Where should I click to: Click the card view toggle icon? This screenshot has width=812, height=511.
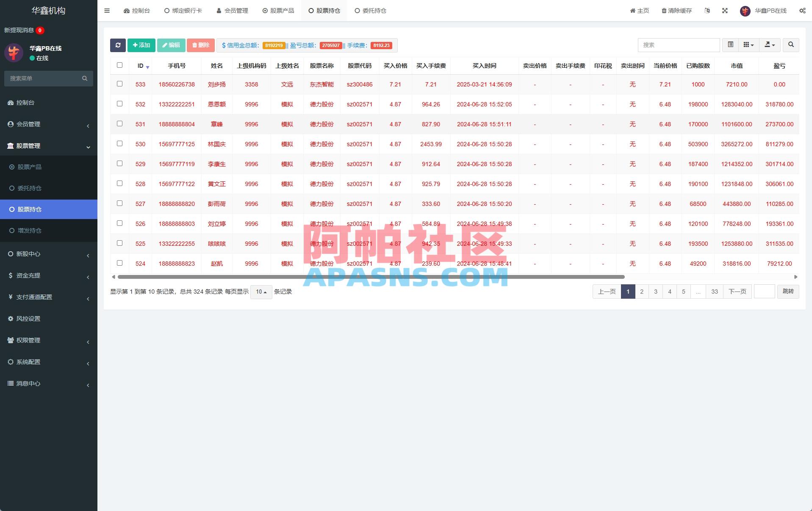747,45
